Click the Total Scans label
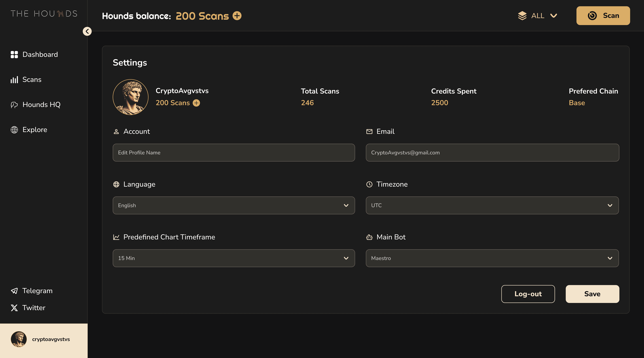Image resolution: width=644 pixels, height=358 pixels. pos(320,91)
